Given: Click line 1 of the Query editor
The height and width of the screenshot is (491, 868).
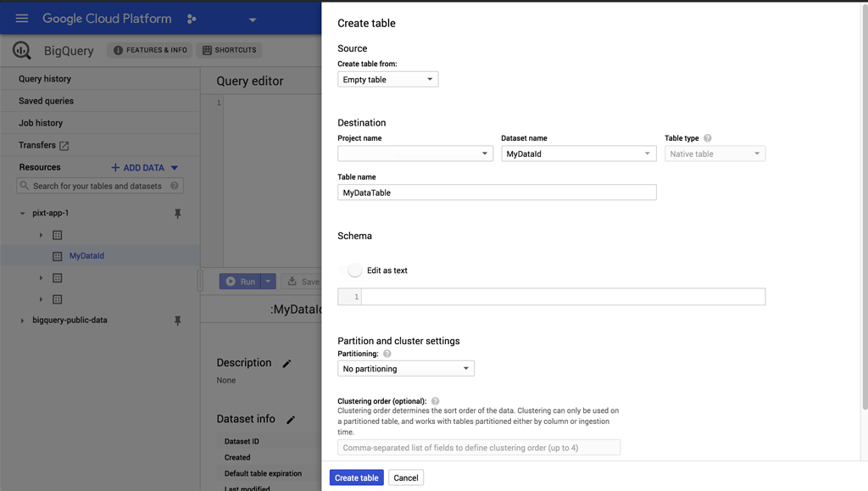Looking at the screenshot, I should 272,103.
